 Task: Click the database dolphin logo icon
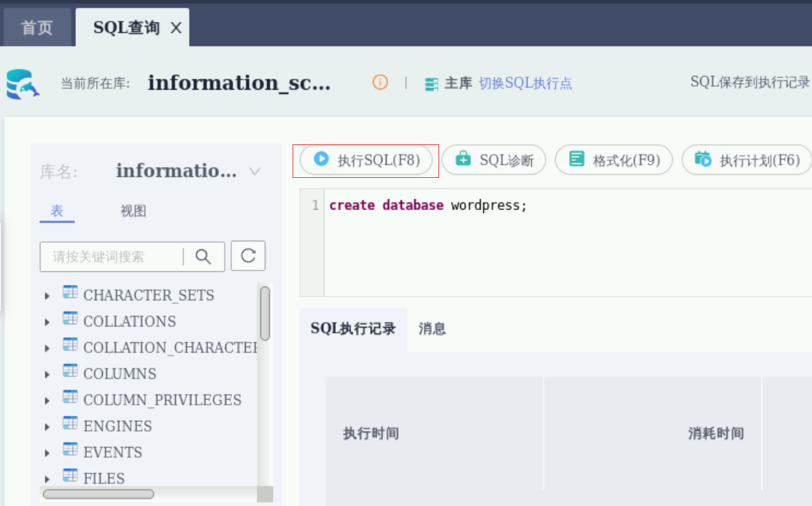pyautogui.click(x=23, y=84)
